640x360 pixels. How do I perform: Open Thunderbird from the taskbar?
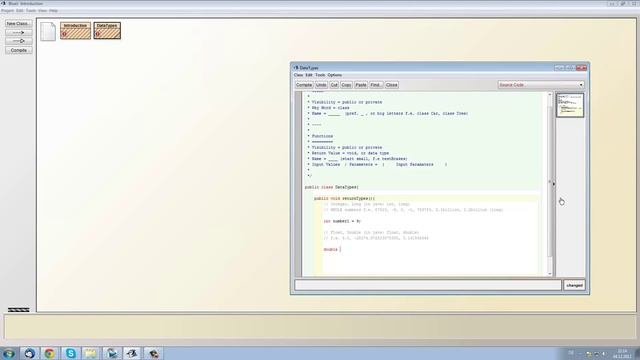coord(29,353)
